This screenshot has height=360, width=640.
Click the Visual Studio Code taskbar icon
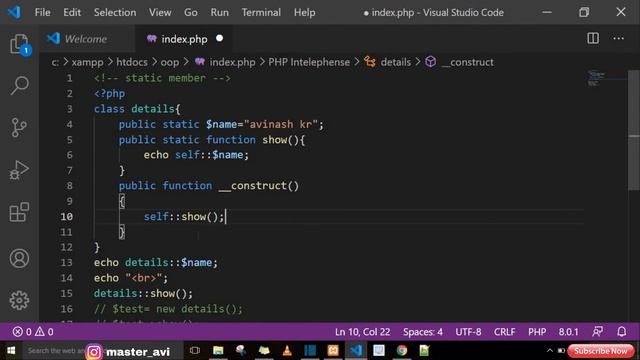click(356, 351)
